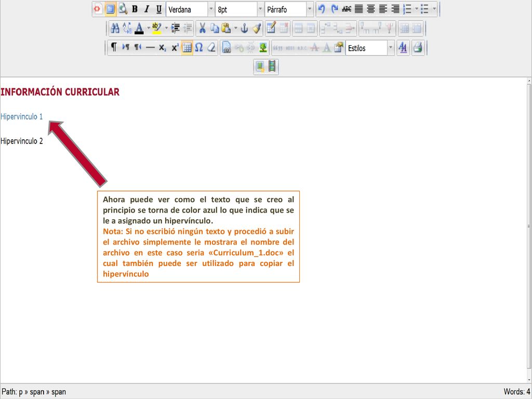Expand the text color picker arrow
532x399 pixels.
pos(148,29)
